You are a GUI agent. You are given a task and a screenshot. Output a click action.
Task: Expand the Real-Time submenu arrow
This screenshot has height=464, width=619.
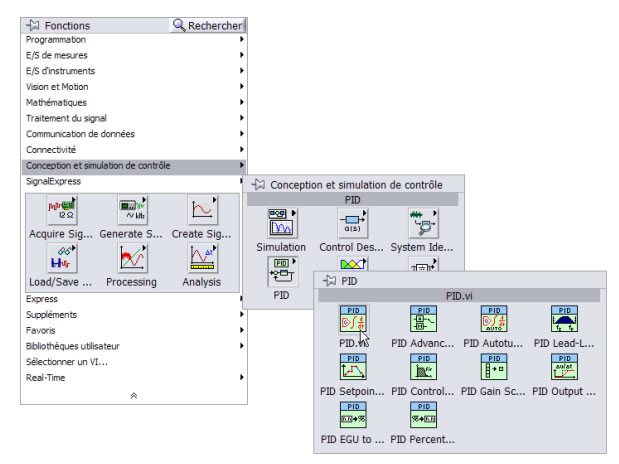coord(242,377)
